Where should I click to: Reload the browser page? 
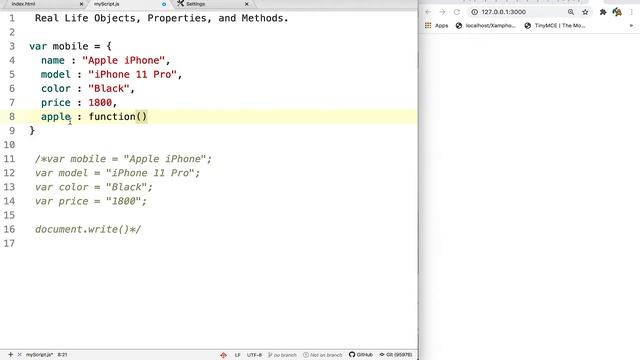(x=457, y=12)
